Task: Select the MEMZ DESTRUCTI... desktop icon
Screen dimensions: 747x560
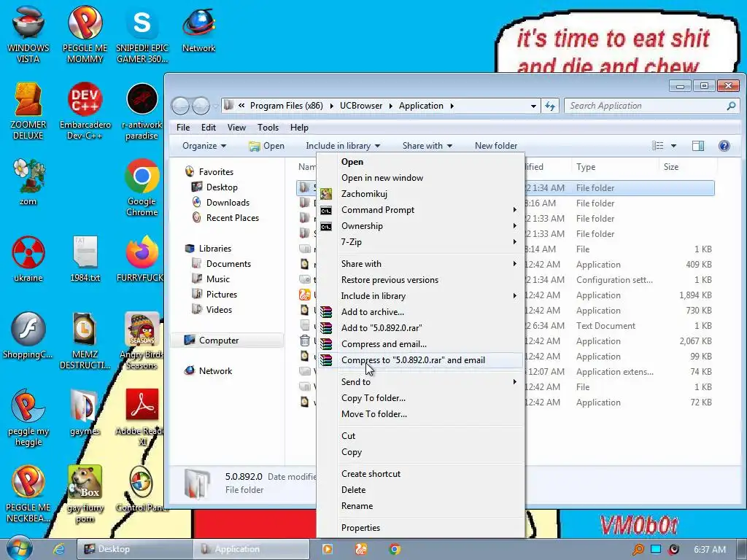Action: point(85,341)
